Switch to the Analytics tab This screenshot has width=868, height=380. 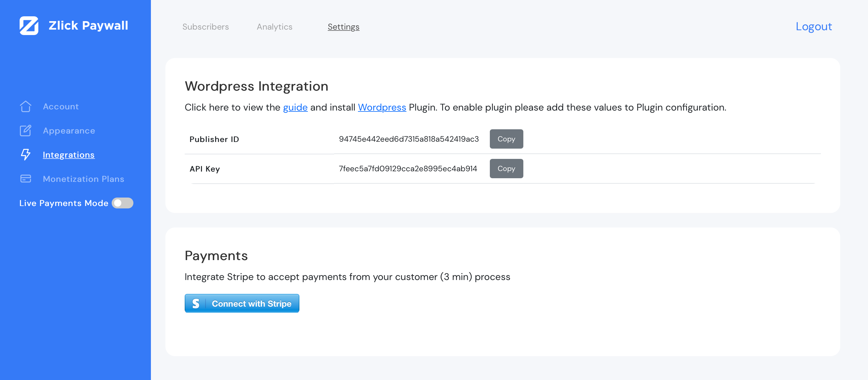[x=274, y=27]
